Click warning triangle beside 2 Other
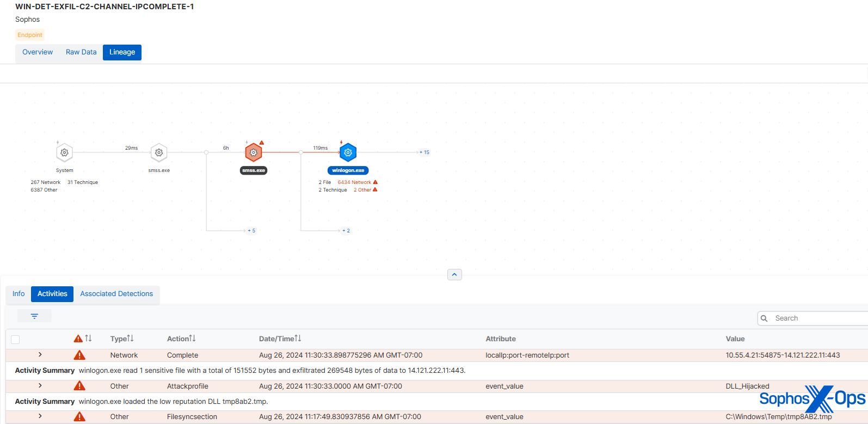Screen dimensions: 868x424 (x=375, y=189)
